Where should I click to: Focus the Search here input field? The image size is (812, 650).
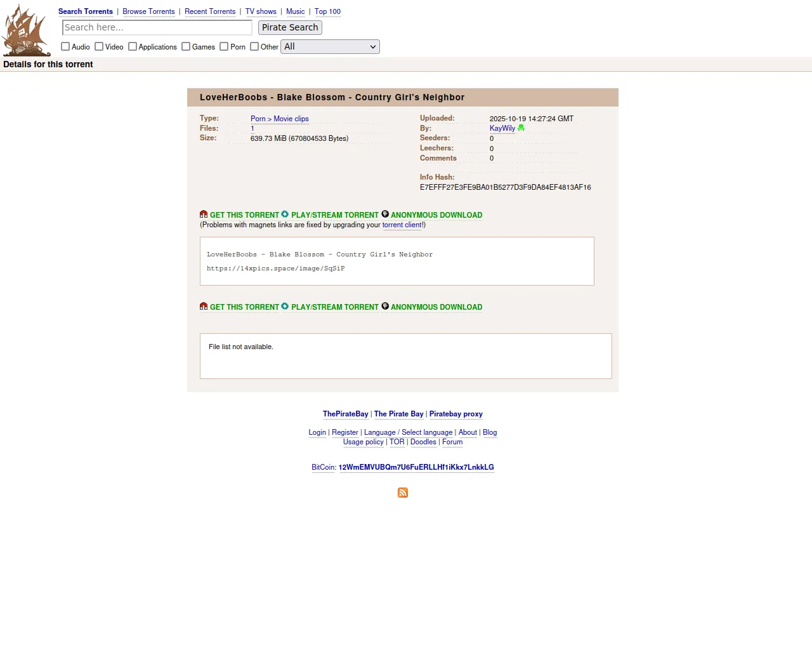[x=157, y=27]
